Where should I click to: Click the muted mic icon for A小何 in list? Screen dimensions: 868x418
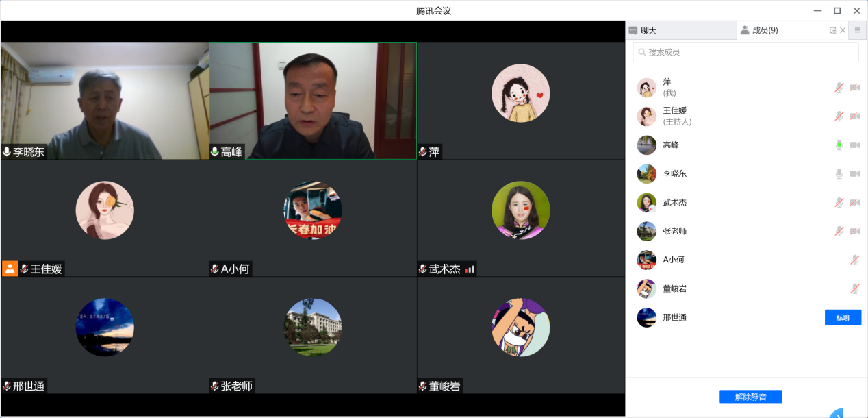click(x=854, y=260)
